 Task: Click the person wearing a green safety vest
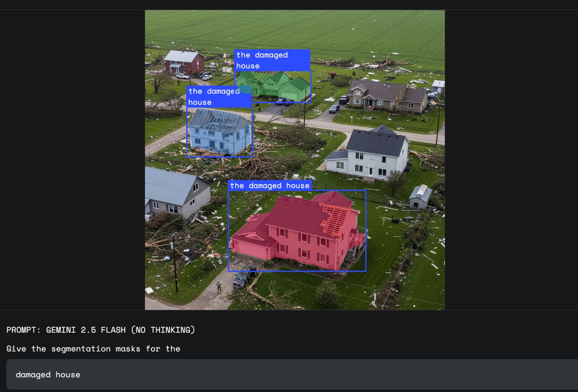tap(219, 286)
